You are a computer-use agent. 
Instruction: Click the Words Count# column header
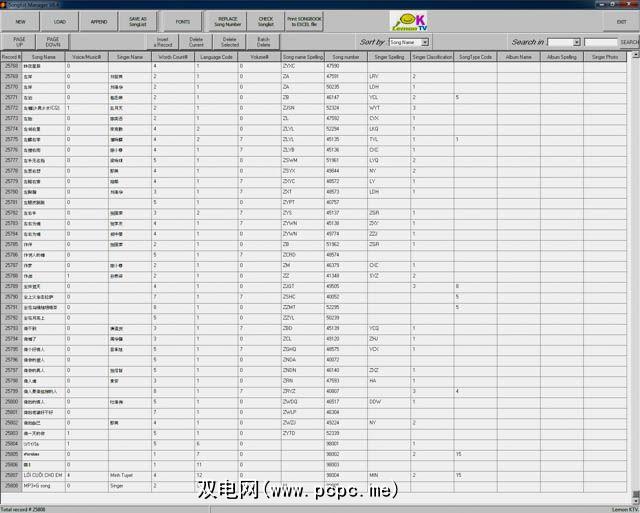(x=173, y=57)
